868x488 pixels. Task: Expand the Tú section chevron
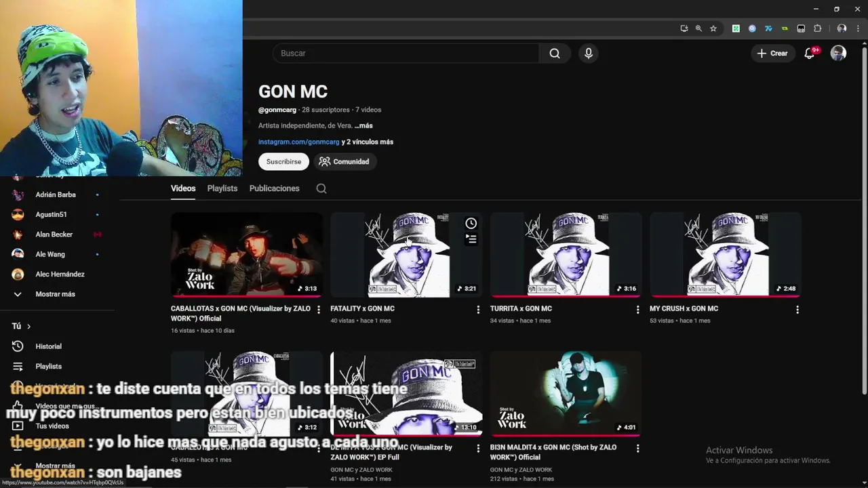point(28,326)
